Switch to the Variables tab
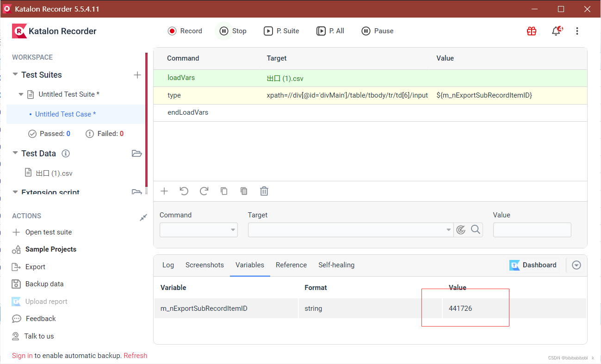Screen dimensions: 601x364 250,265
